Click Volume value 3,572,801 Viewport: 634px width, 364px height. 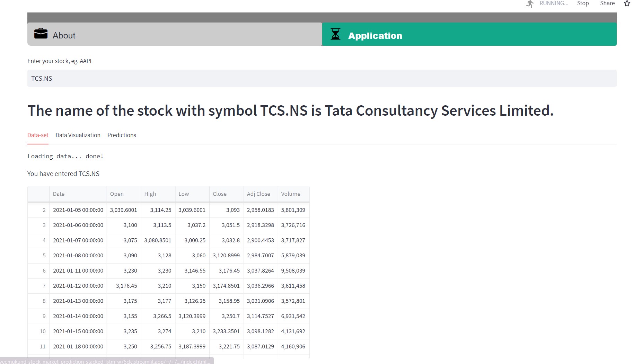point(293,301)
